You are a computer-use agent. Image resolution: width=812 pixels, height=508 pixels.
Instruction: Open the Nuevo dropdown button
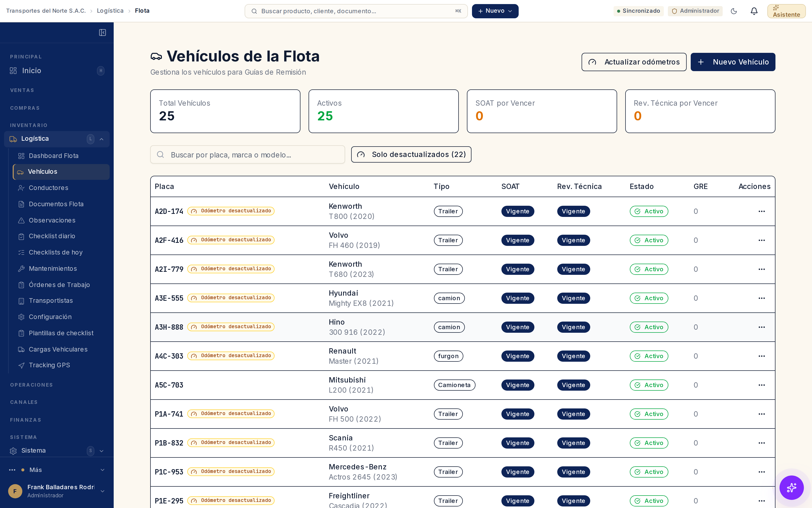(495, 11)
